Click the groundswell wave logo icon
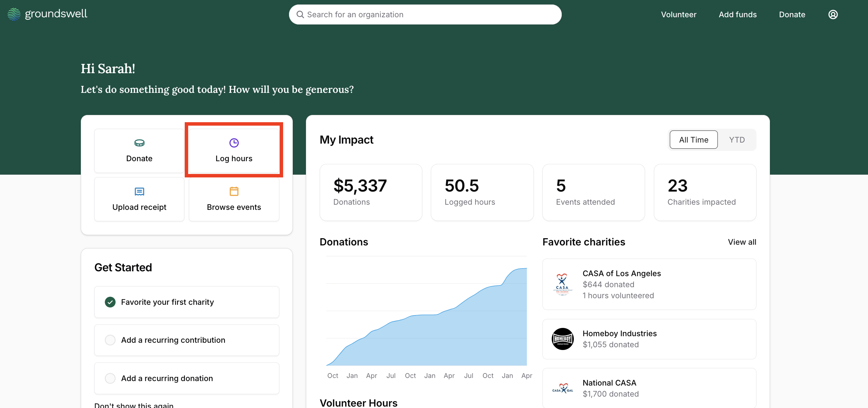The width and height of the screenshot is (868, 408). [x=14, y=14]
